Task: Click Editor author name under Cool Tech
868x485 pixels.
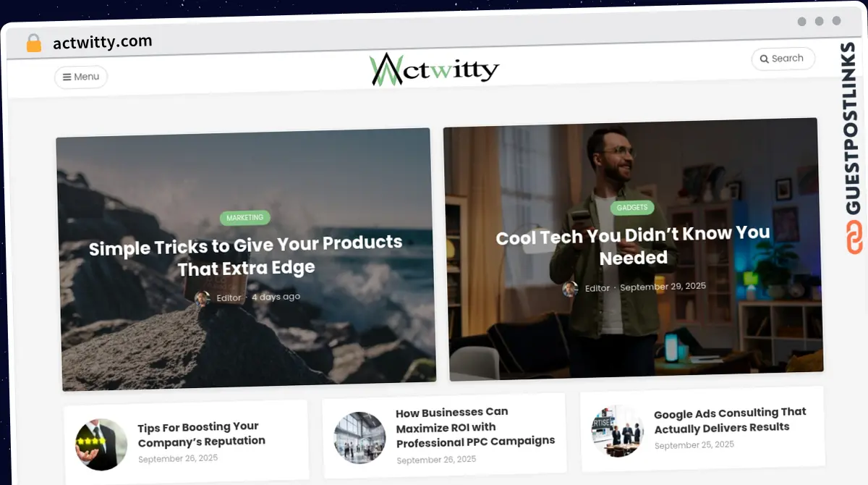Action: tap(597, 288)
